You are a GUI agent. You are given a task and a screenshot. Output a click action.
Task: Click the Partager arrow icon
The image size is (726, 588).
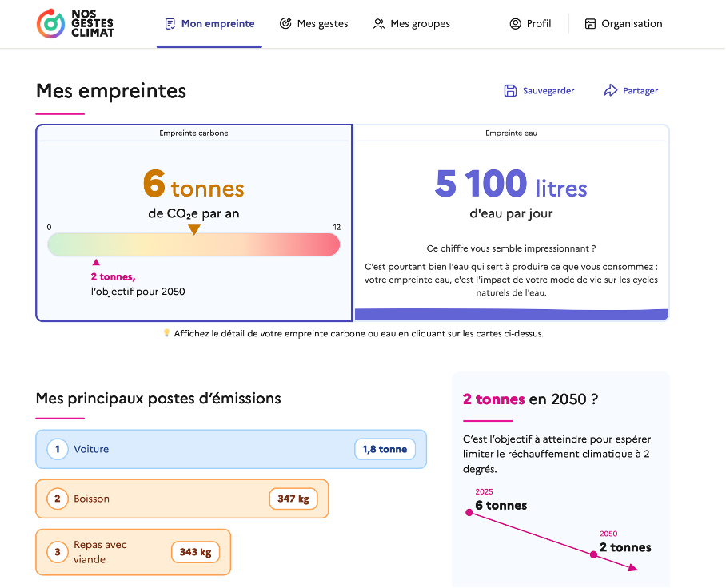pyautogui.click(x=611, y=91)
